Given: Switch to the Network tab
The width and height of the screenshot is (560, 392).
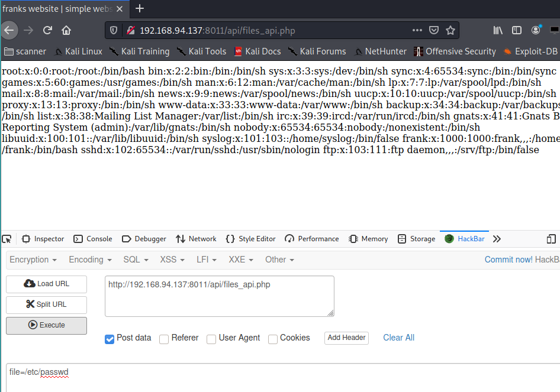Looking at the screenshot, I should coord(196,239).
